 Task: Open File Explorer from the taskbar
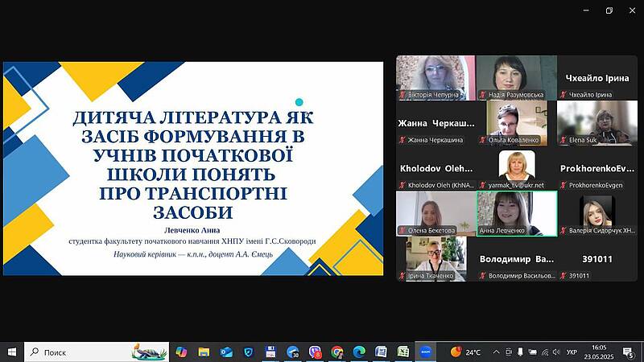204,352
